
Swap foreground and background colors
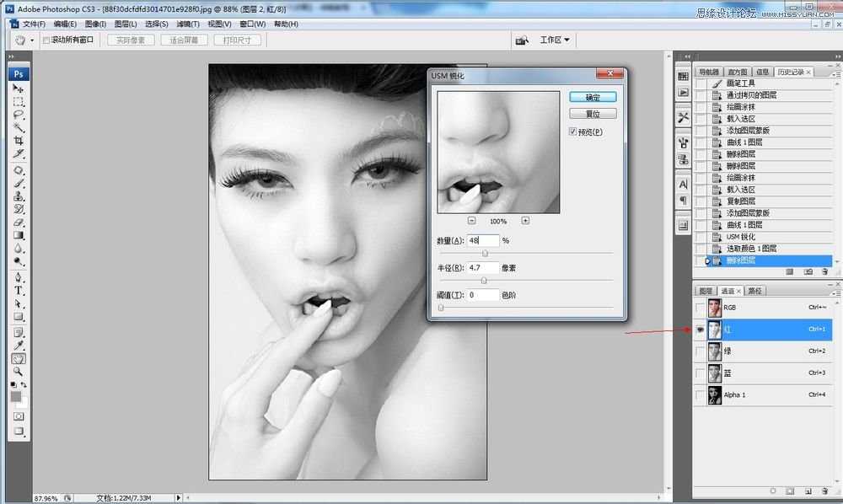pos(24,384)
